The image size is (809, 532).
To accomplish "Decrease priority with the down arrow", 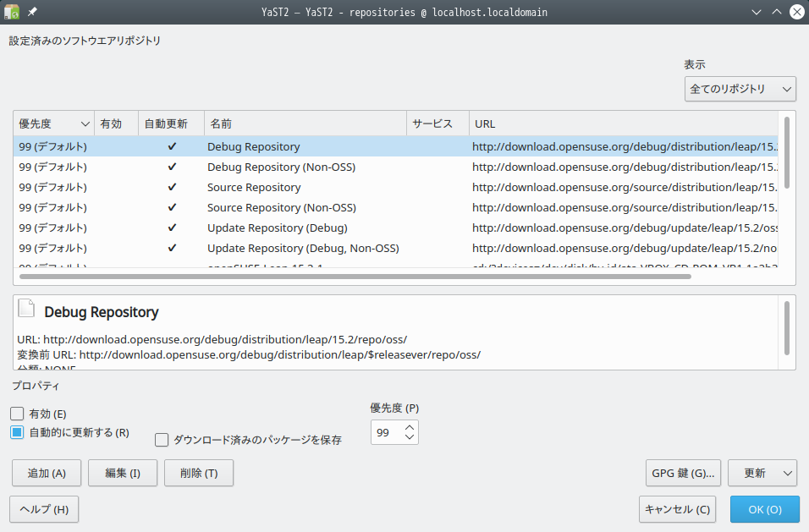I will 410,436.
